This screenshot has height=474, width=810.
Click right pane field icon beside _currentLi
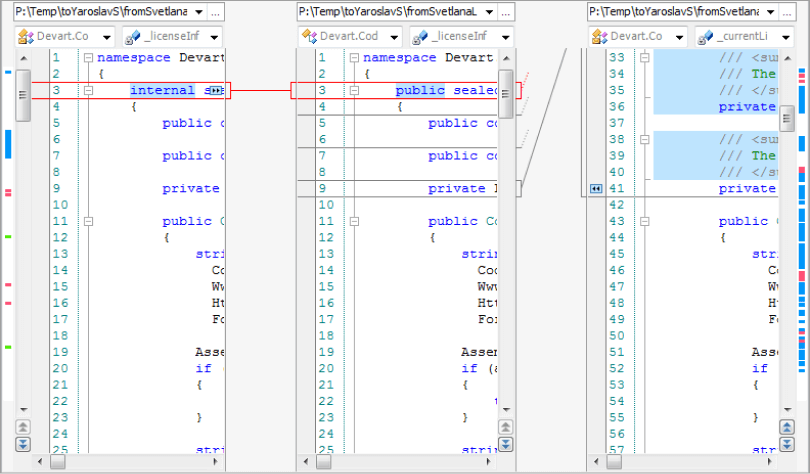[x=705, y=37]
